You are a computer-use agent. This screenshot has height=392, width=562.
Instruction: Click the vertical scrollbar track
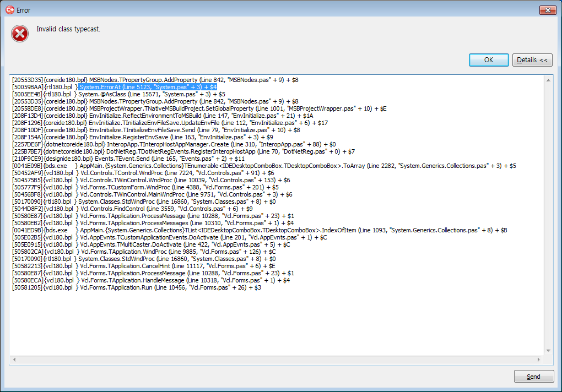coord(548,220)
